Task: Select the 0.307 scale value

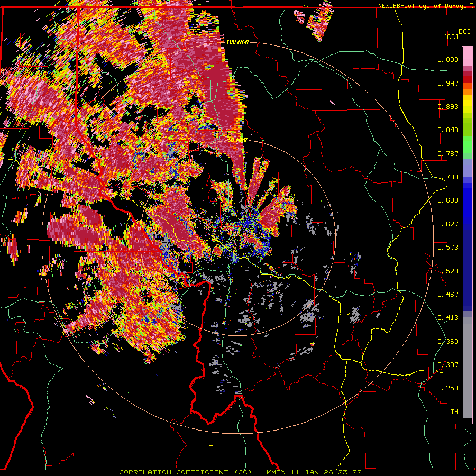Action: tap(448, 365)
